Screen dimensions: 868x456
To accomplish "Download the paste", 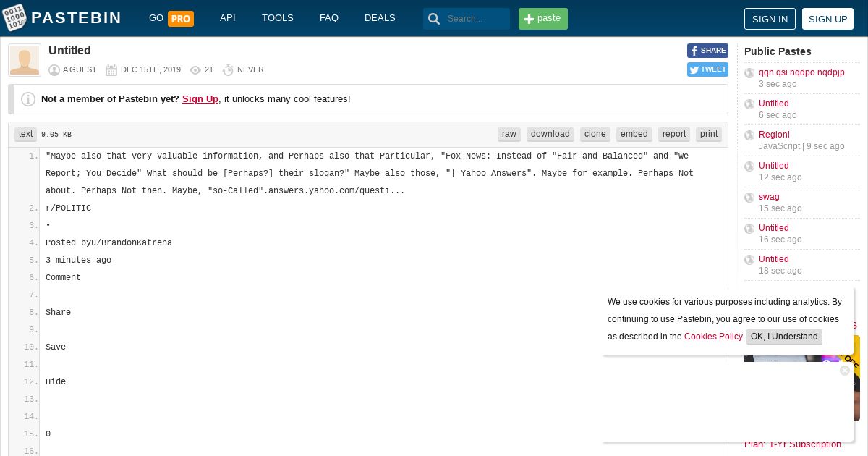I will (x=550, y=134).
